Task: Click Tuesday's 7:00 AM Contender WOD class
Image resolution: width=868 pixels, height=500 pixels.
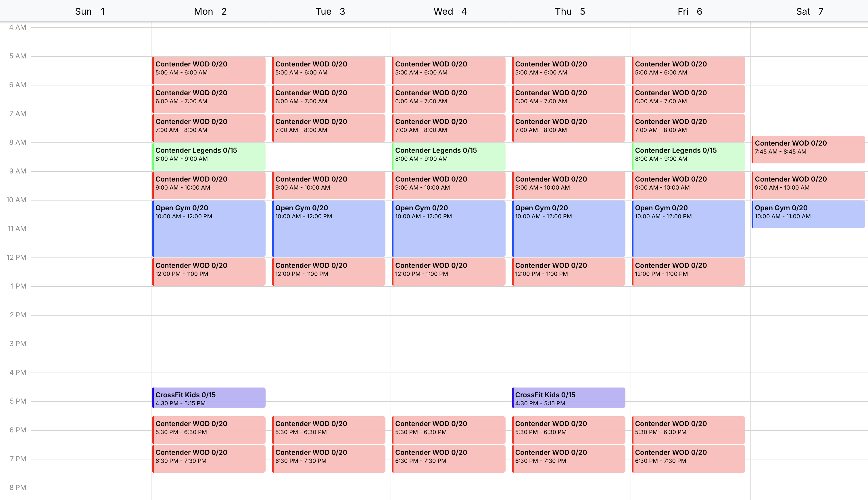Action: (x=328, y=128)
